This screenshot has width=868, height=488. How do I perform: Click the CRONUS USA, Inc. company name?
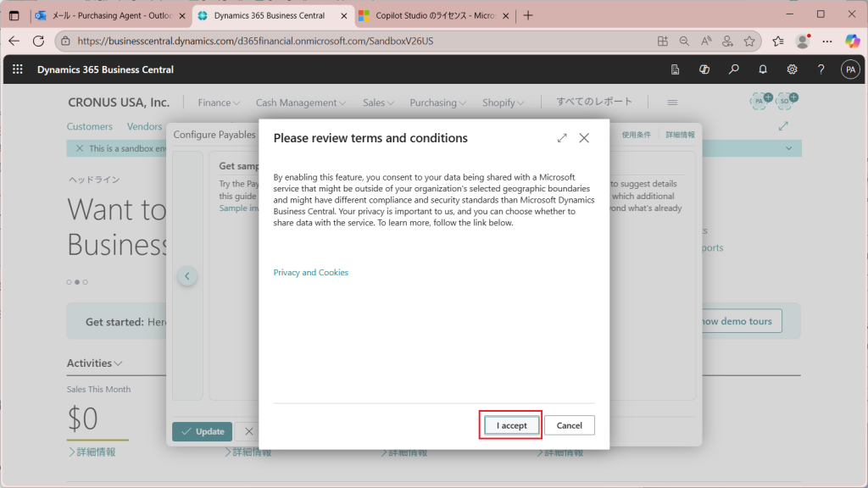(x=119, y=103)
